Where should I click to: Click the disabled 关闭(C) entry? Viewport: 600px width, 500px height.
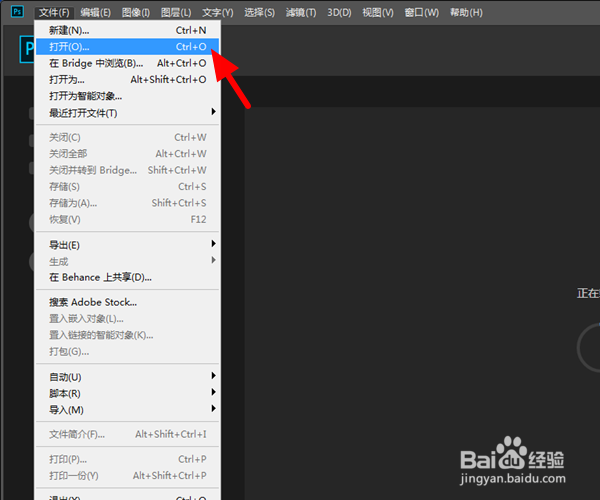[x=127, y=137]
